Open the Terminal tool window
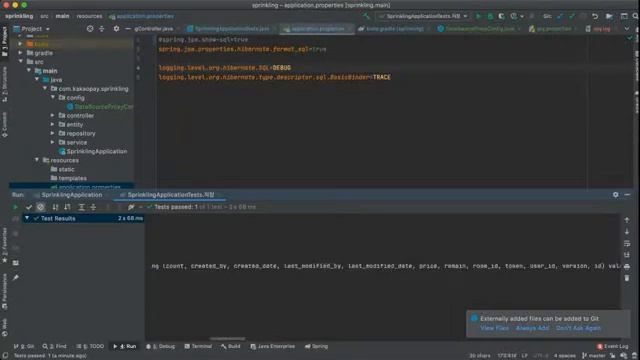The height and width of the screenshot is (360, 640). (x=198, y=347)
